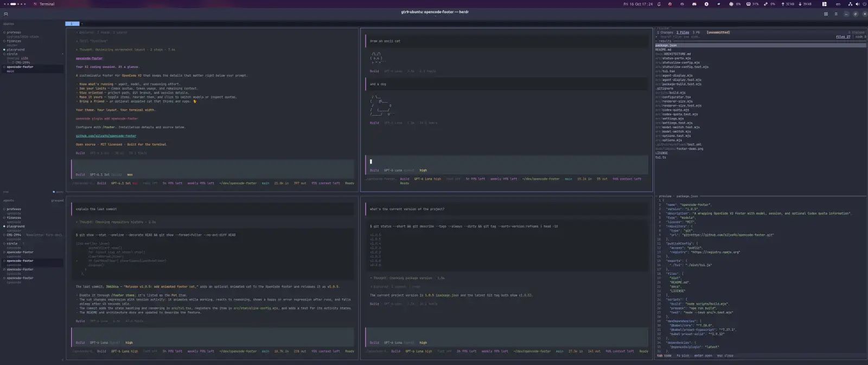Switch to the '3 PR' review tab
Screen dimensions: 868x365
coord(696,33)
